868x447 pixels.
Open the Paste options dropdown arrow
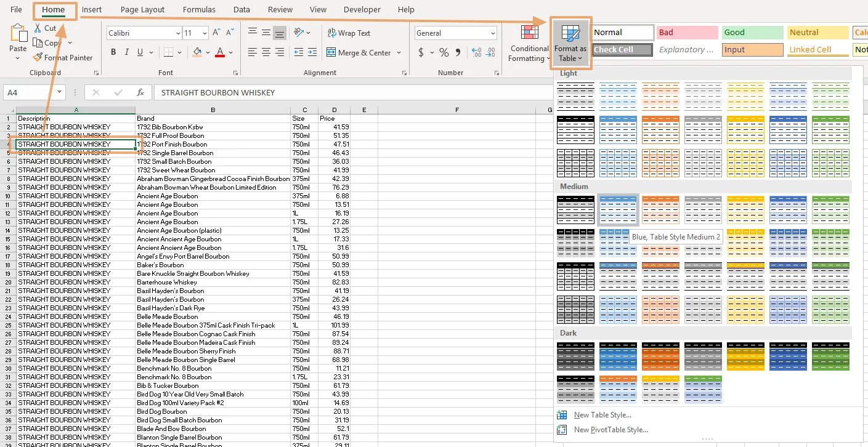[18, 58]
